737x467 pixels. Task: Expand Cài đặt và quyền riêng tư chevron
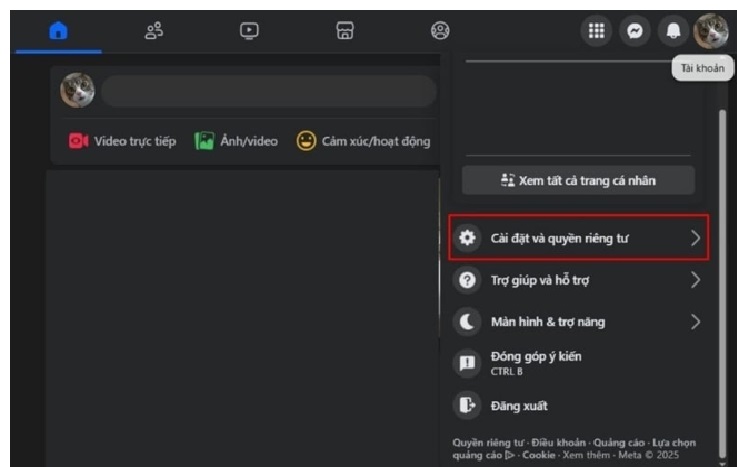[x=695, y=238]
